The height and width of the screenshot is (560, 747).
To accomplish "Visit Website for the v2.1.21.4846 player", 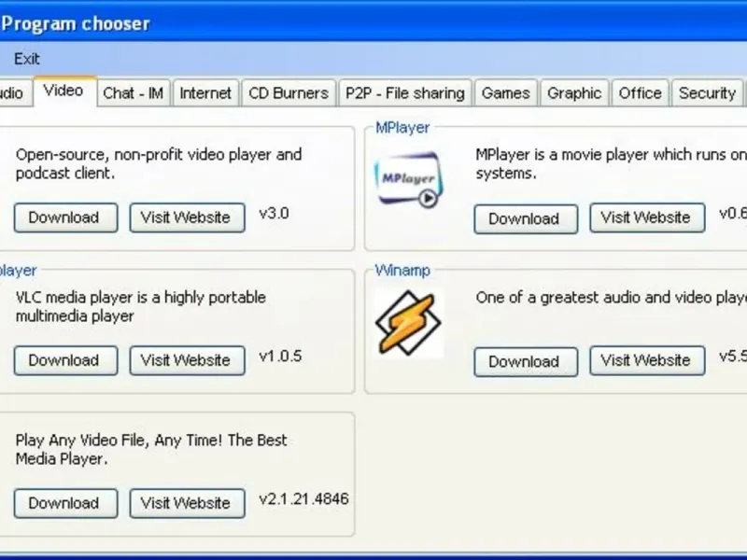I will point(188,503).
